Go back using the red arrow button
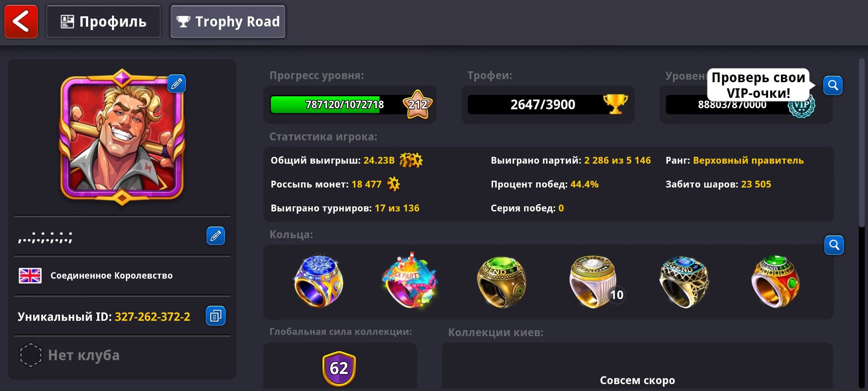Viewport: 868px width, 391px height. pos(21,22)
